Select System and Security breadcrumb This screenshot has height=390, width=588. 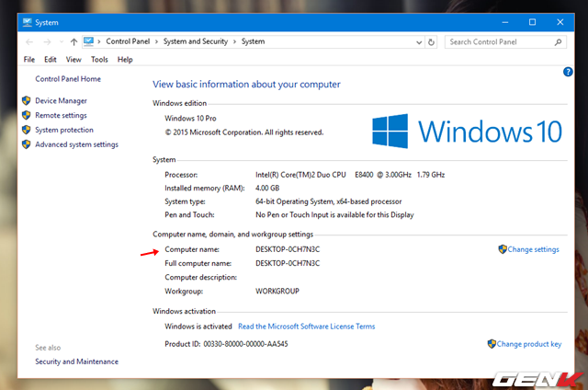[196, 41]
